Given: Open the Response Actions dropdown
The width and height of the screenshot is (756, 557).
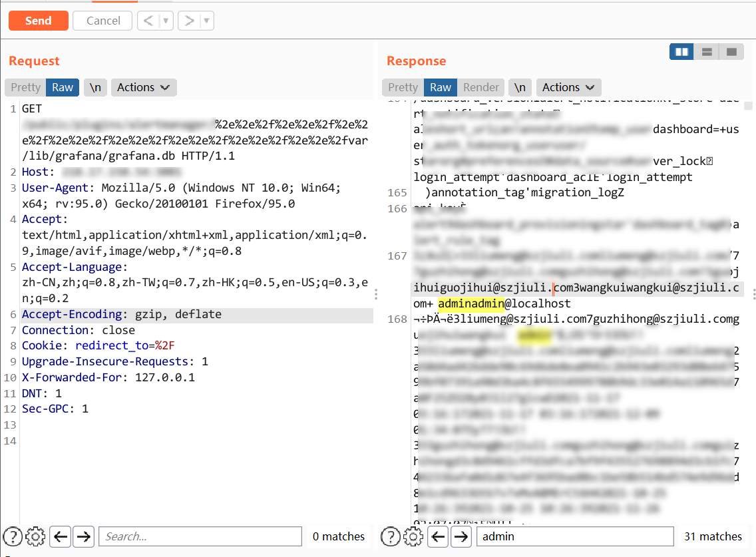Looking at the screenshot, I should [x=568, y=87].
